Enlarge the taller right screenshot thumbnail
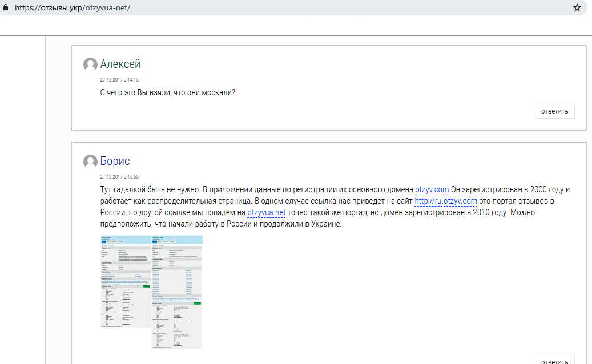 177,292
